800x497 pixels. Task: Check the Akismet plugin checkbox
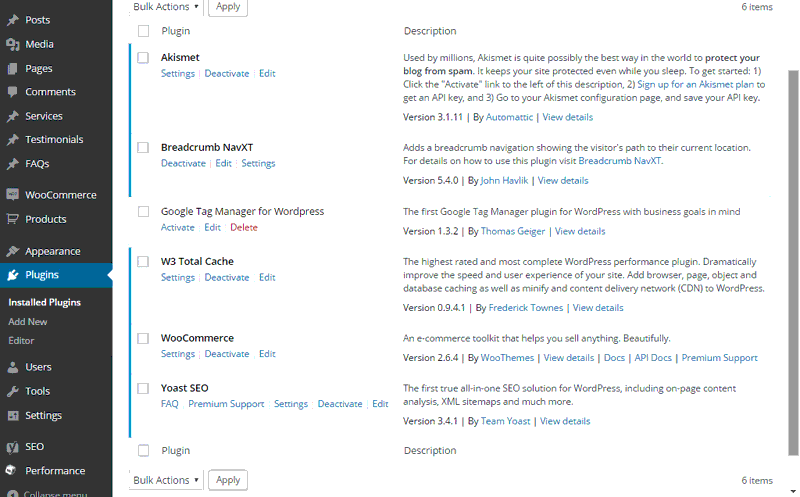coord(143,58)
